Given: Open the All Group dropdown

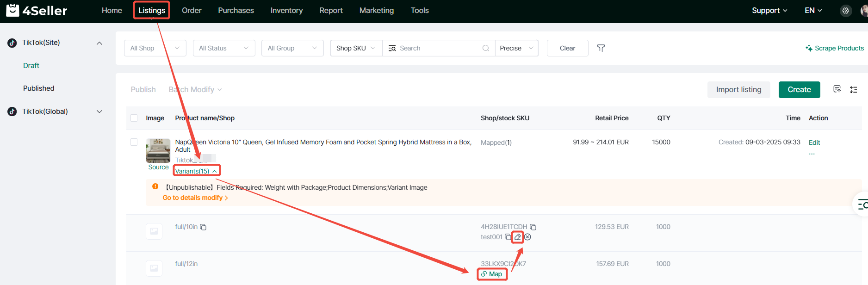Looking at the screenshot, I should [x=292, y=48].
